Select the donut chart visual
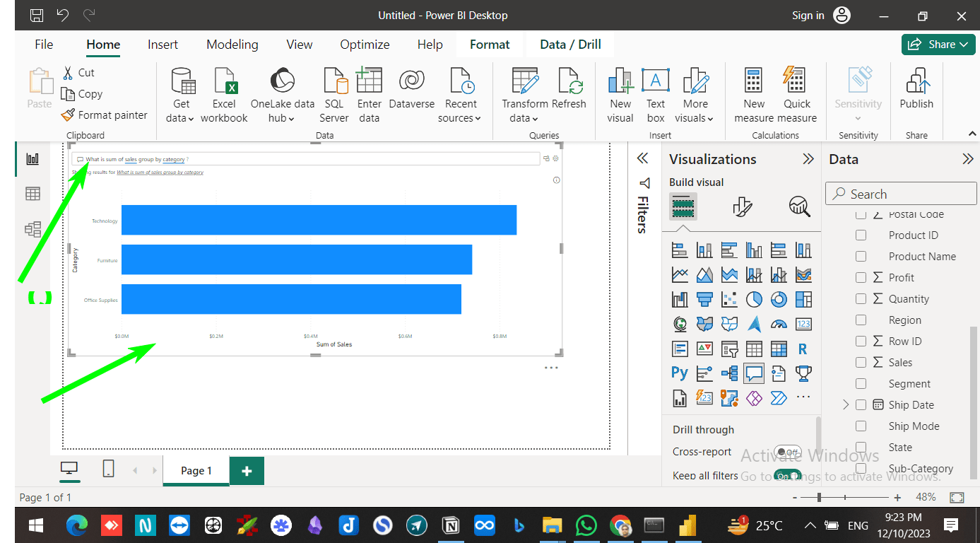 point(779,299)
